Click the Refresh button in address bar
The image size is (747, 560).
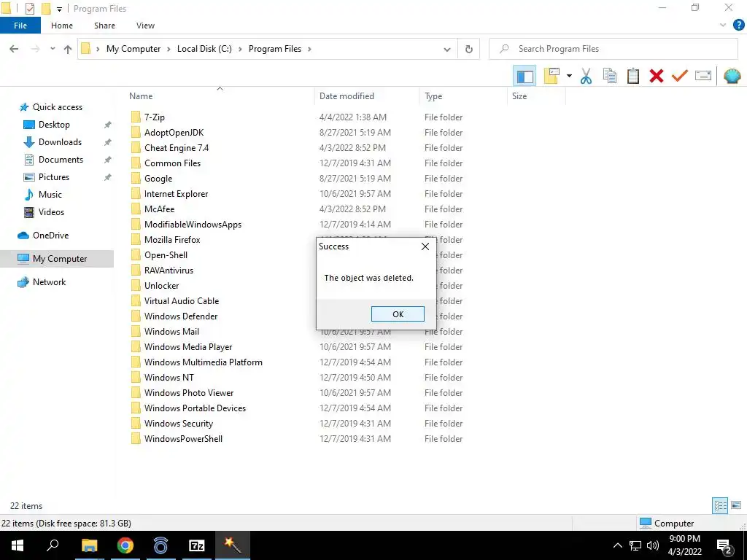pyautogui.click(x=469, y=49)
